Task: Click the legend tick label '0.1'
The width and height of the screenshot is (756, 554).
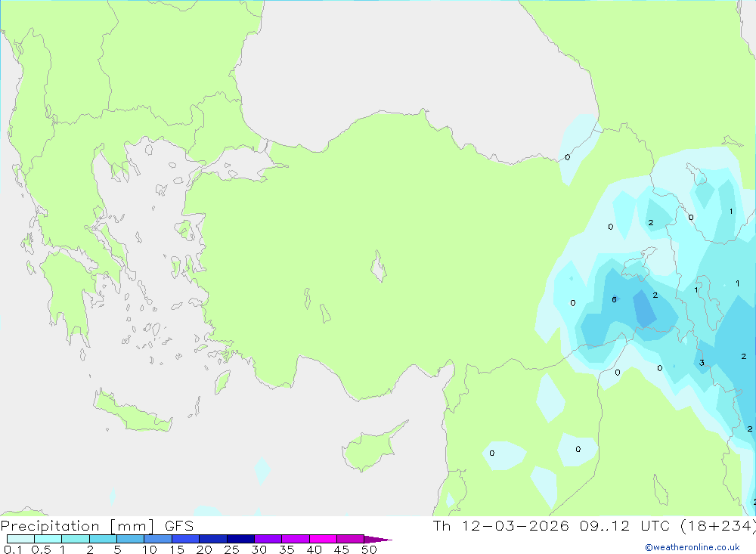Action: pyautogui.click(x=13, y=549)
